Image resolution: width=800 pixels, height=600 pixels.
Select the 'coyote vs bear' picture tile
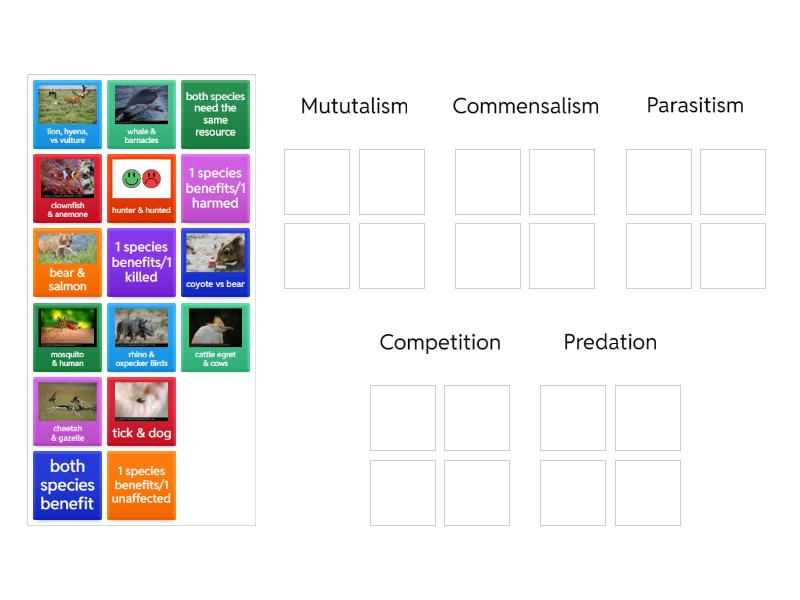click(x=216, y=262)
